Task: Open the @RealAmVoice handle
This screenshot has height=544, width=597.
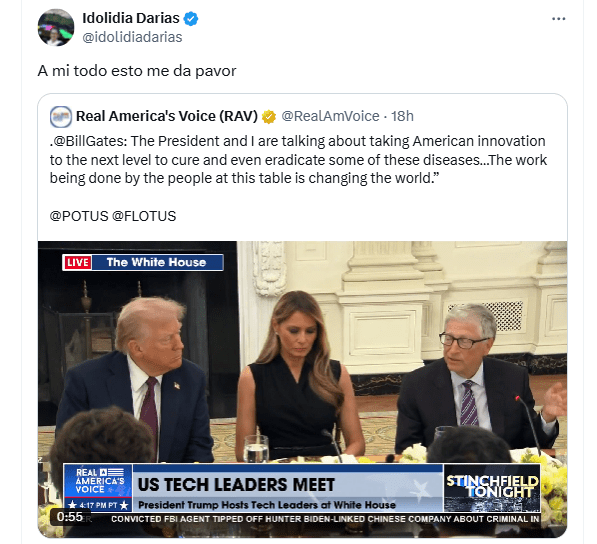Action: tap(330, 116)
